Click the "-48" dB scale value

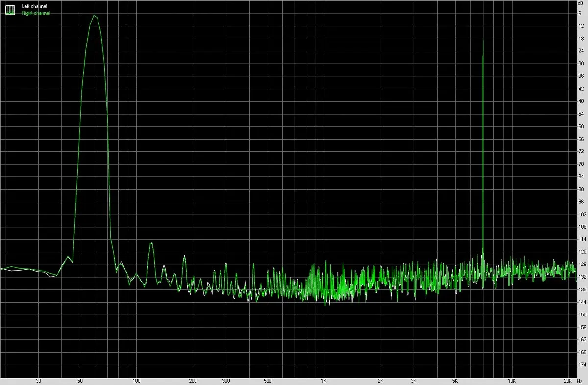(x=581, y=101)
